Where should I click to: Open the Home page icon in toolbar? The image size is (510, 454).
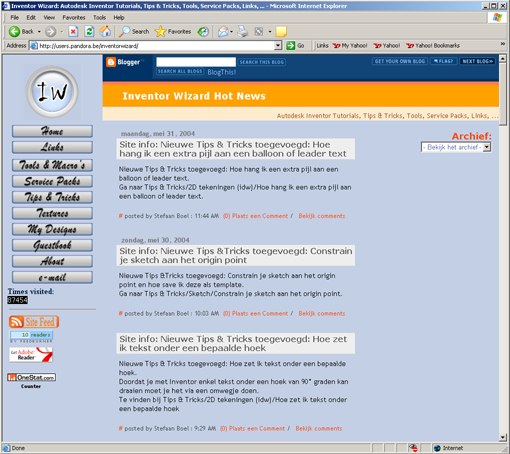(x=105, y=31)
